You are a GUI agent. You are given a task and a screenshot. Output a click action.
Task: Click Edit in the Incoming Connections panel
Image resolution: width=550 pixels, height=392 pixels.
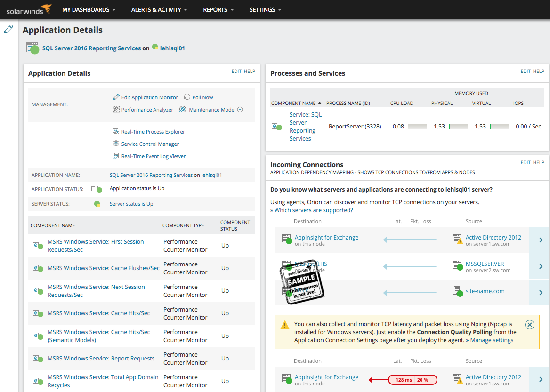tap(526, 162)
